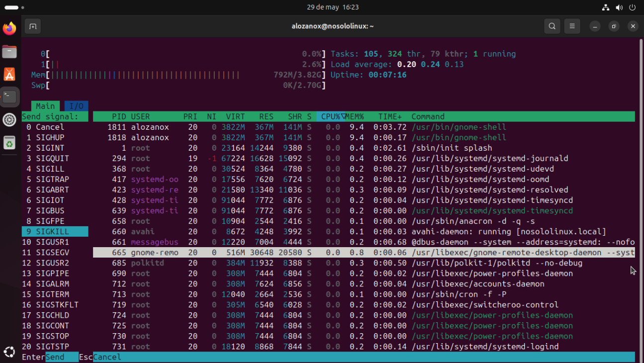Click Show Apps Ubuntu logo
Screen dimensions: 644x363
[x=9, y=352]
